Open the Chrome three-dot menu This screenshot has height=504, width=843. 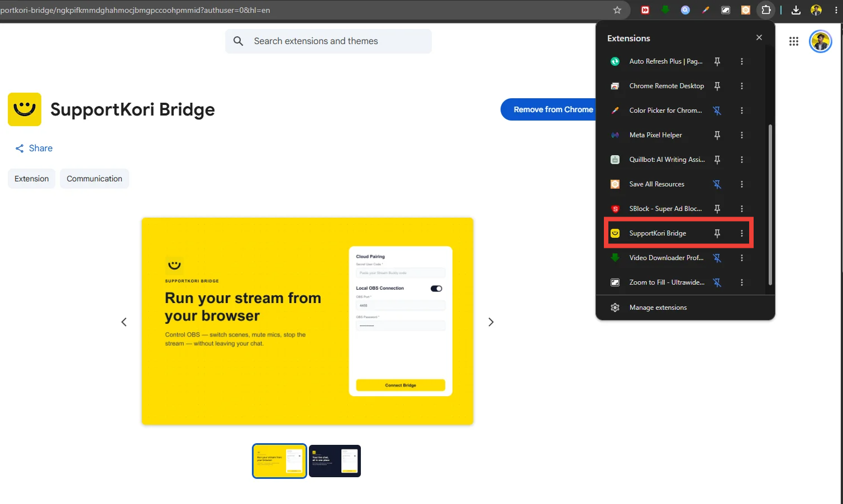click(x=836, y=10)
